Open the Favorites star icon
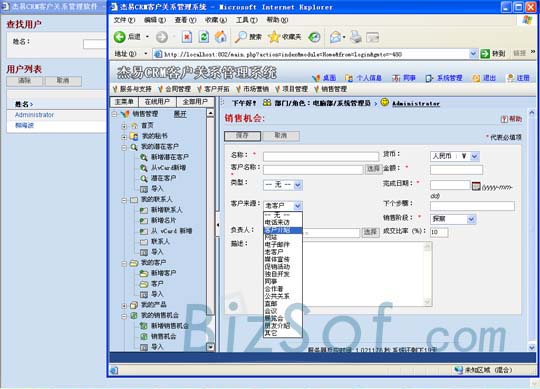This screenshot has width=540, height=389. 274,37
